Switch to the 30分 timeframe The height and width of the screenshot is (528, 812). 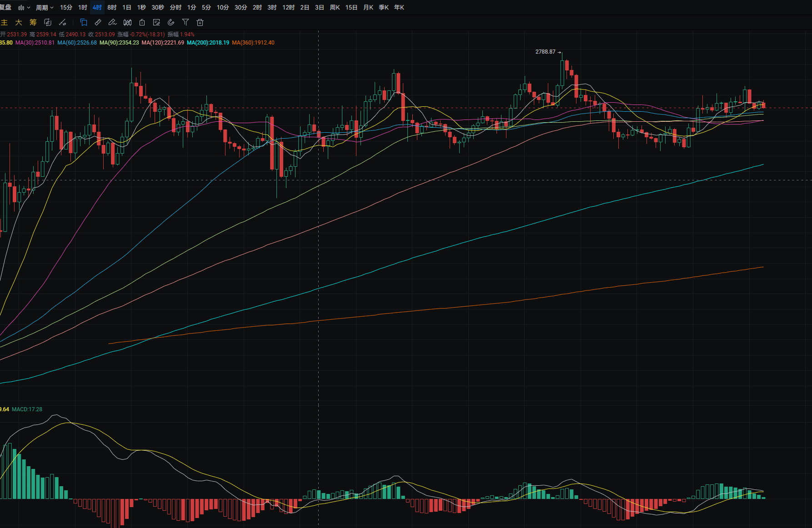click(241, 8)
